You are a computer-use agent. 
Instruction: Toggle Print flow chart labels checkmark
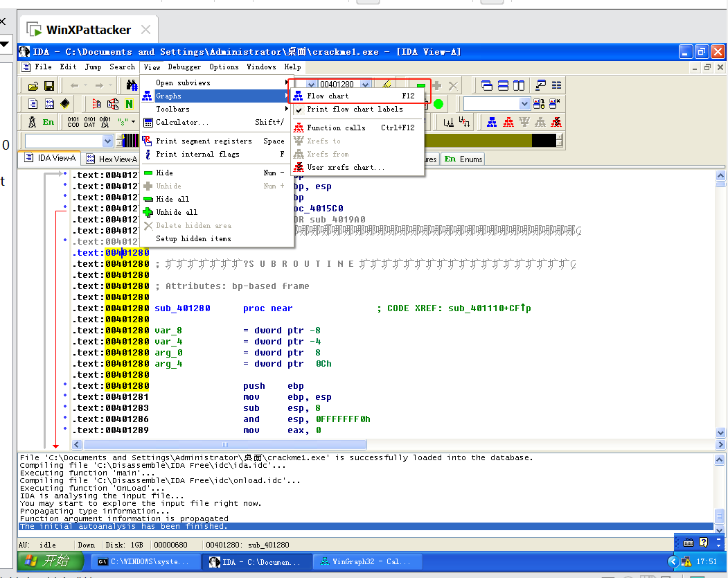(357, 110)
